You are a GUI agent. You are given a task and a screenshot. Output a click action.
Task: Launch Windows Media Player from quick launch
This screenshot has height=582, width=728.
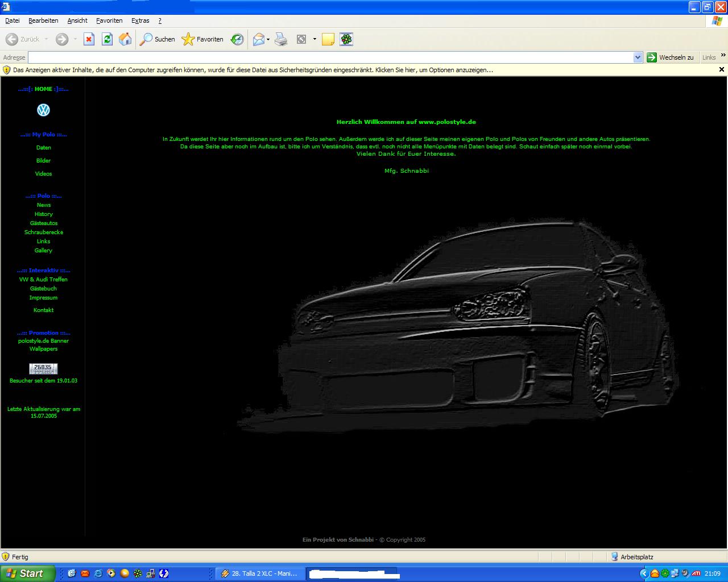[111, 573]
